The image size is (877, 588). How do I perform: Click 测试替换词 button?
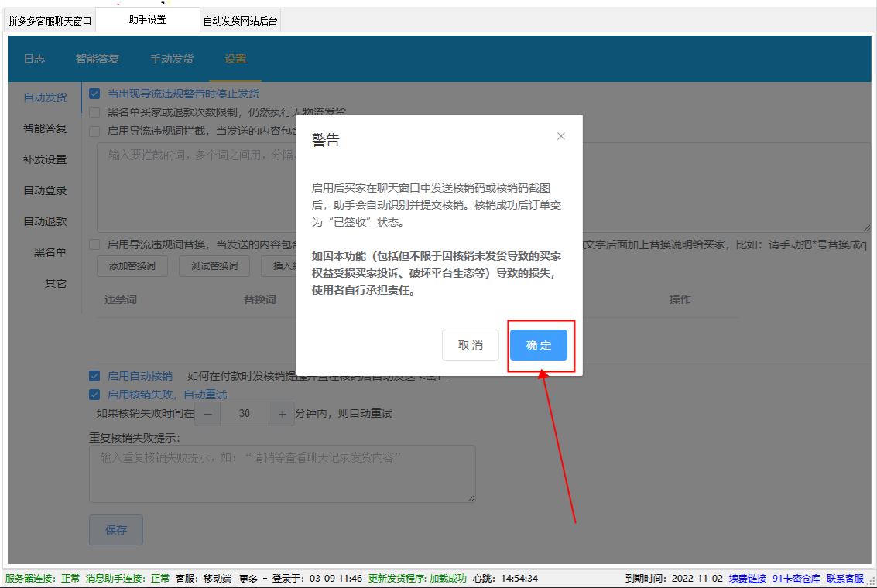tap(214, 266)
